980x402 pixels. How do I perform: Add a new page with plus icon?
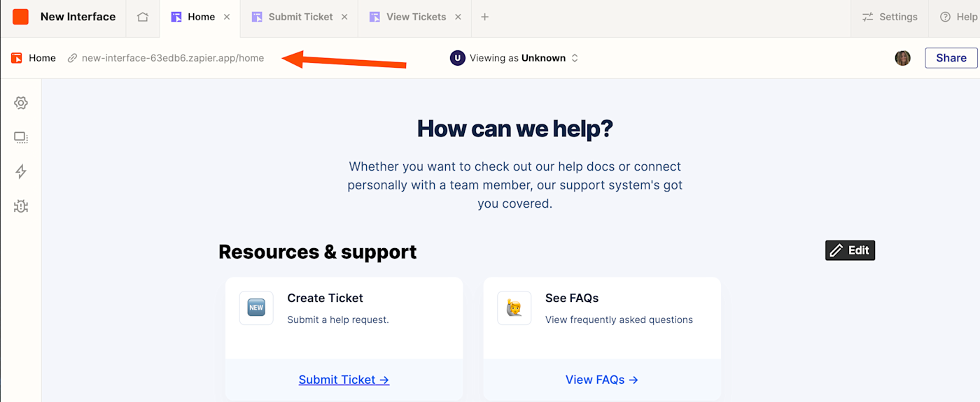(x=484, y=17)
